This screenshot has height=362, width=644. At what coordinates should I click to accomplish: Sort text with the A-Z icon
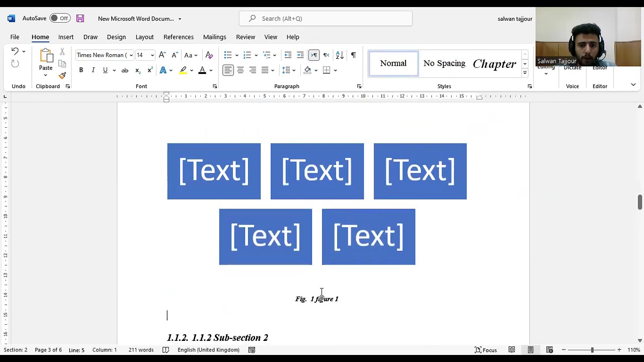pos(340,55)
